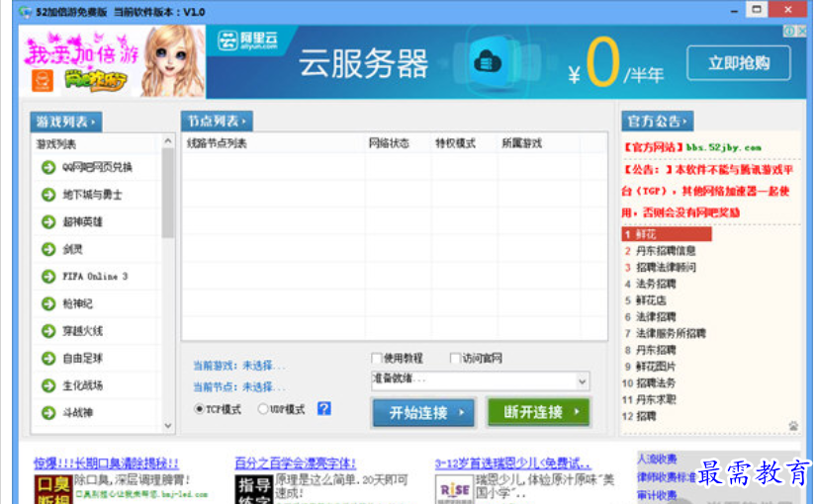This screenshot has height=504, width=818.
Task: Open the 惊爆!!!长期口臭清除揭秘 ad link
Action: 107,462
